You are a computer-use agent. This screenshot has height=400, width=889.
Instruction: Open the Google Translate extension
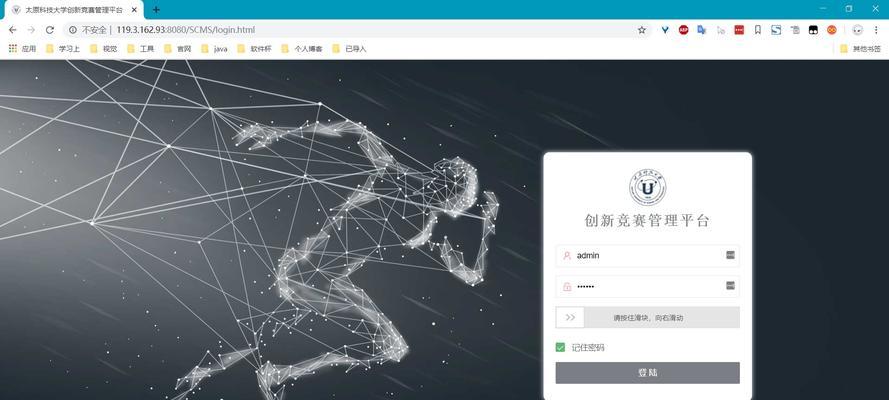click(702, 30)
